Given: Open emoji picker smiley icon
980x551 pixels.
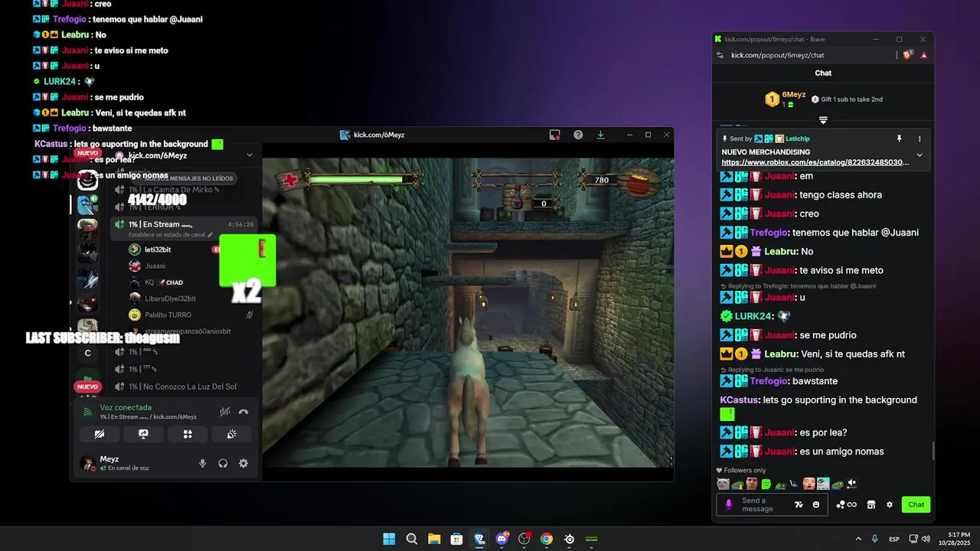Looking at the screenshot, I should [816, 504].
